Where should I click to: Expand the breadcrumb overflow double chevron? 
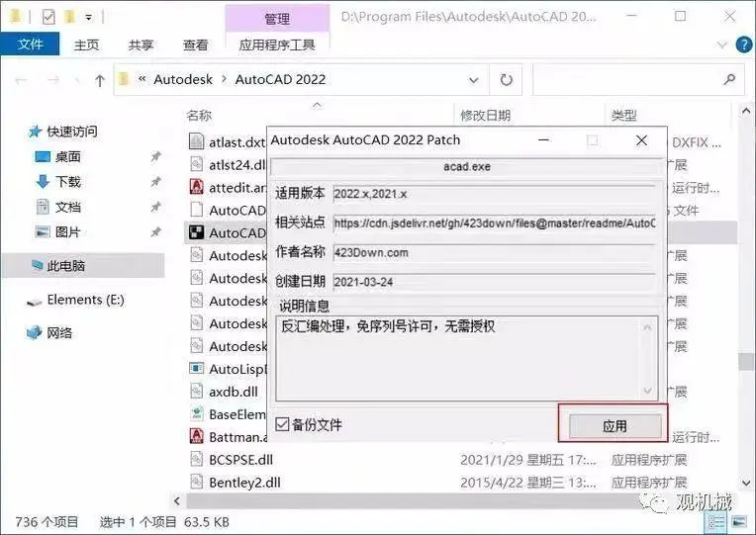142,78
